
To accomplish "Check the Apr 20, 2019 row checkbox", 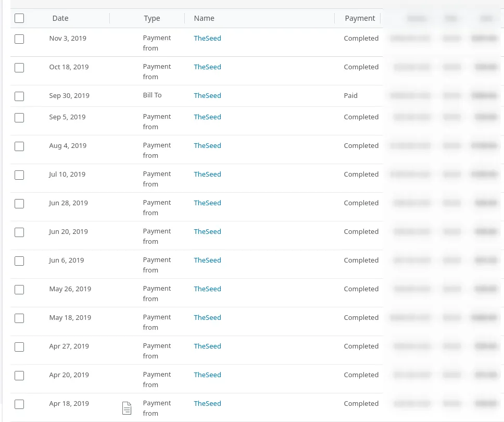I will point(19,376).
